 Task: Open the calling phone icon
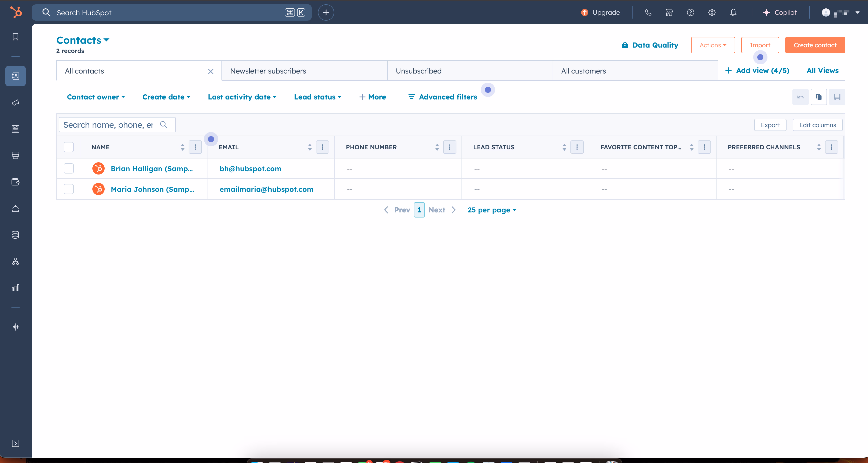pyautogui.click(x=648, y=12)
